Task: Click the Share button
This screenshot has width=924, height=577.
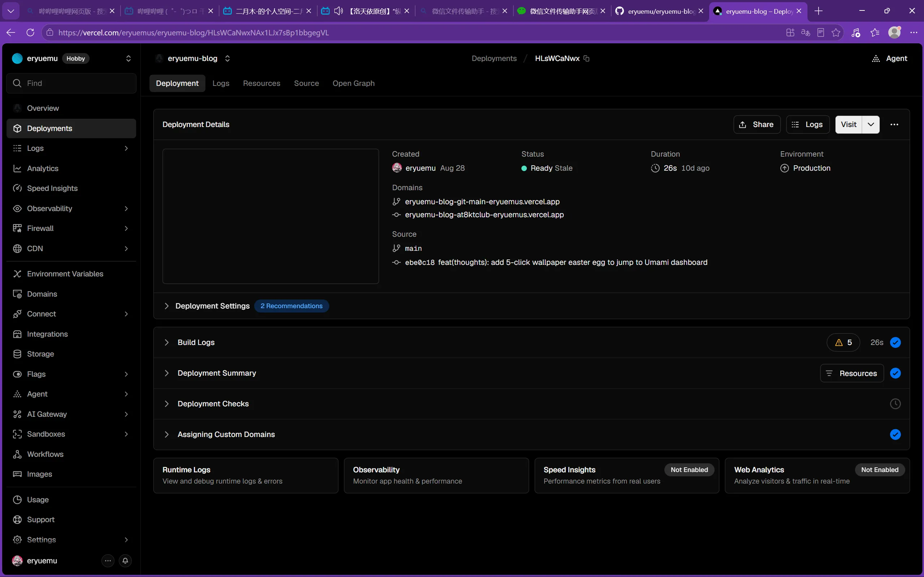Action: click(x=757, y=124)
